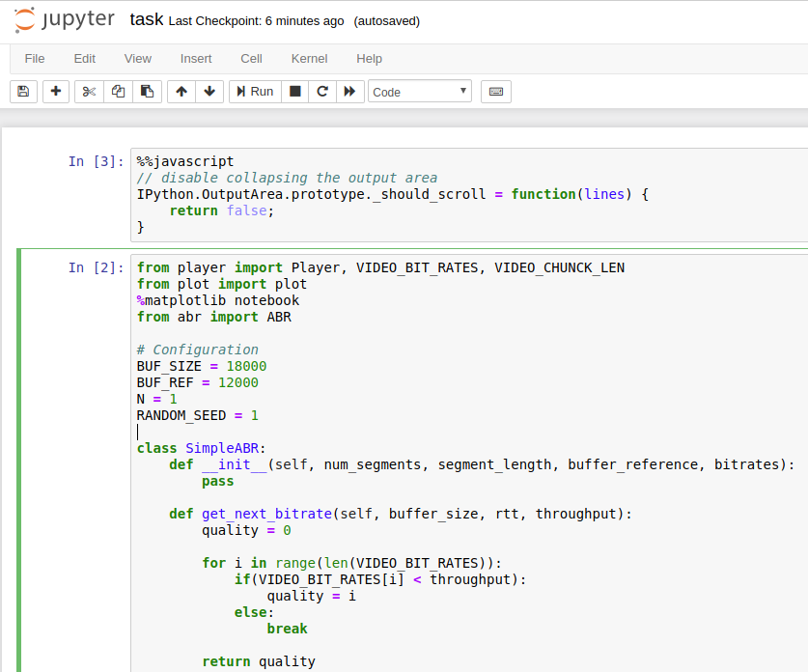808x672 pixels.
Task: Click the %matplotlib notebook line
Action: point(218,300)
